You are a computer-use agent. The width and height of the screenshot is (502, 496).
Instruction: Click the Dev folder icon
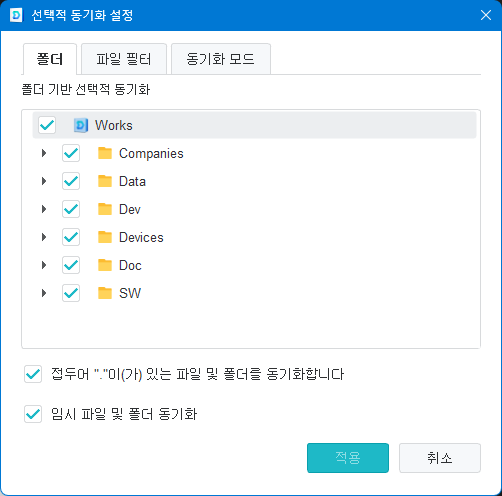tap(105, 209)
